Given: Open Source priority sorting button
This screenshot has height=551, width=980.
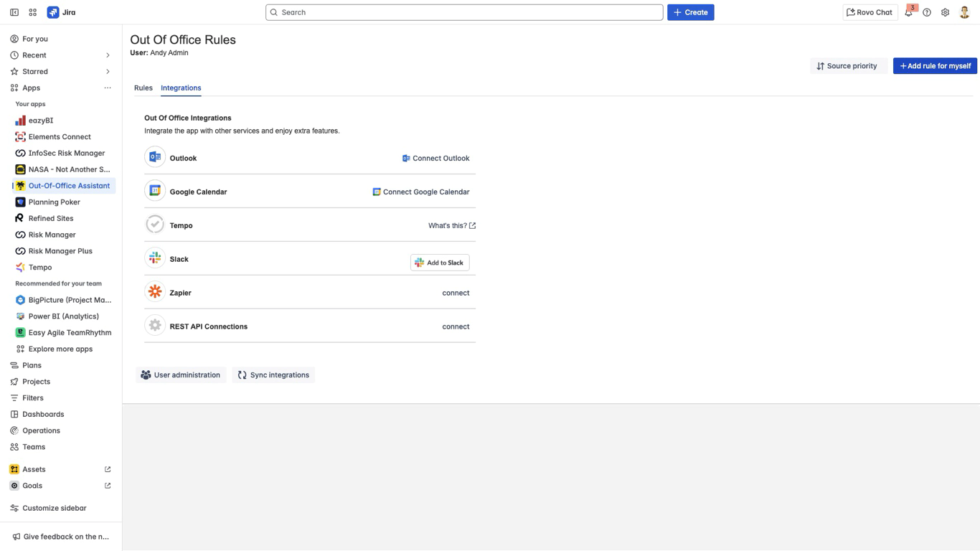Looking at the screenshot, I should [x=847, y=66].
